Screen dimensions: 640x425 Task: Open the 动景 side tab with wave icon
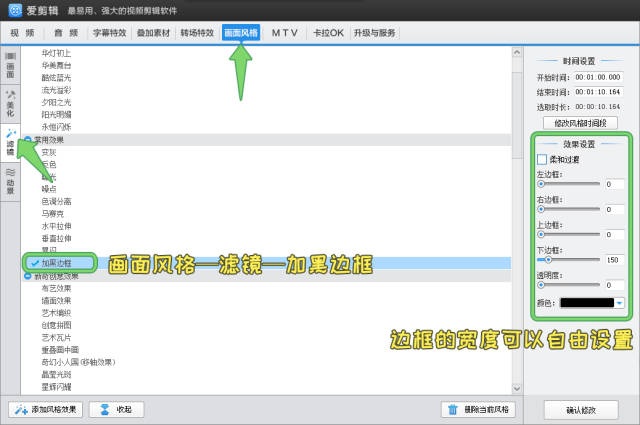[x=10, y=182]
